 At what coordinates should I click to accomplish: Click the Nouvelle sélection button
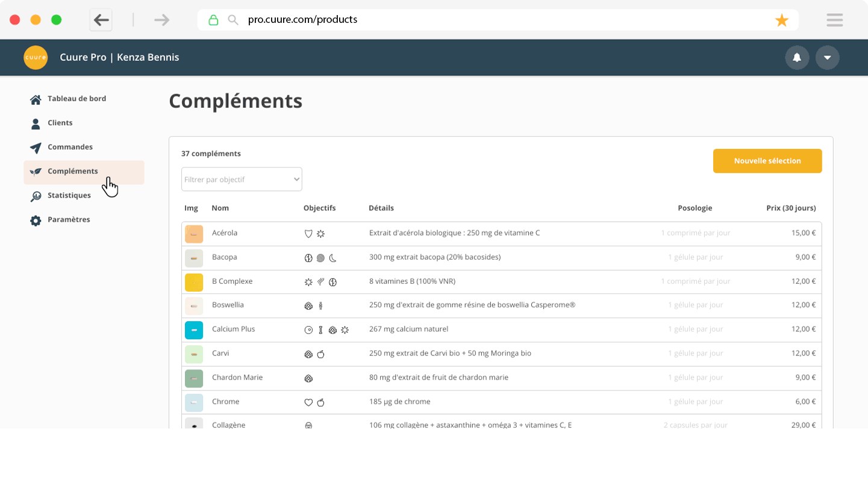click(x=767, y=161)
